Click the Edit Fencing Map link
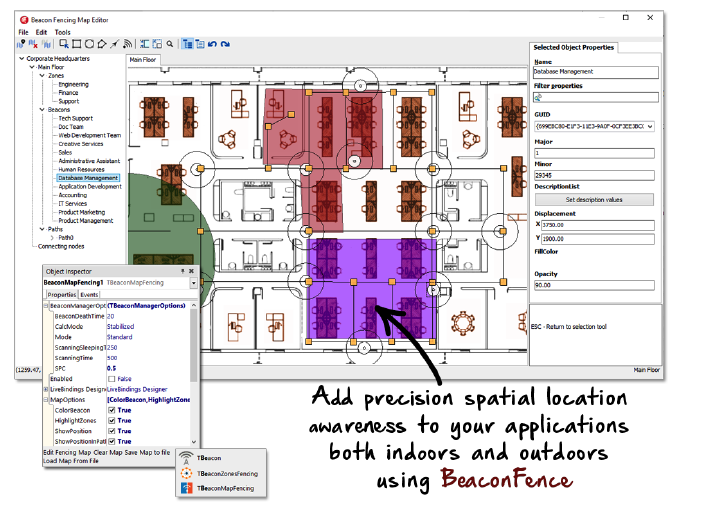Screen dimensions: 705x522 pyautogui.click(x=67, y=453)
